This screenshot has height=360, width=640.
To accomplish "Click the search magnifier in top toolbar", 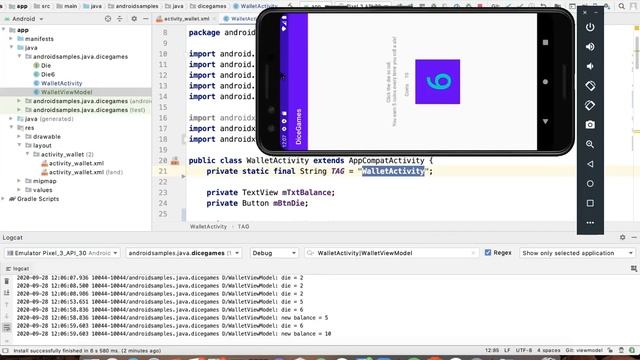I will click(621, 6).
